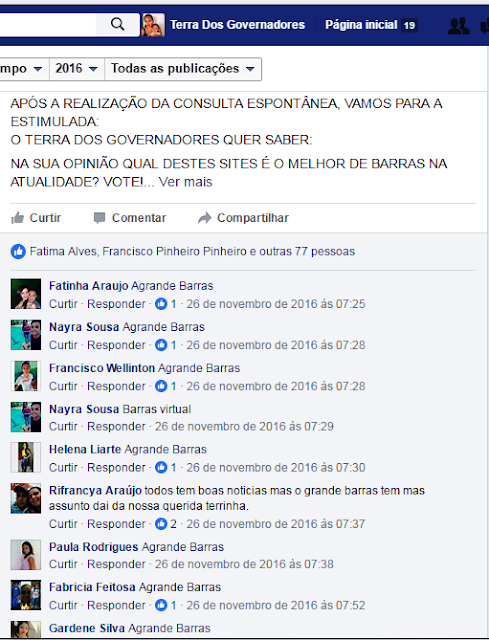Open the blue like reaction icon beside Fatima Alves

tap(18, 251)
